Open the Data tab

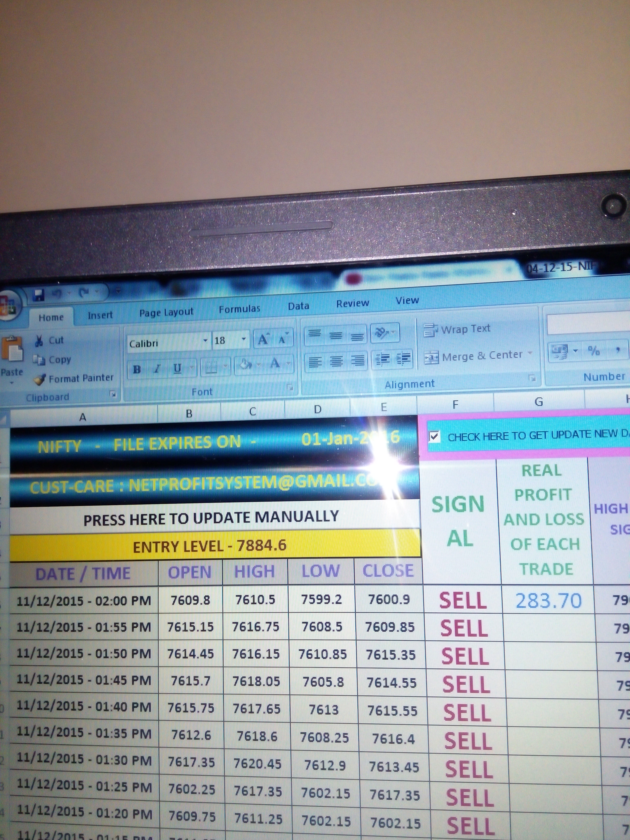pos(298,306)
